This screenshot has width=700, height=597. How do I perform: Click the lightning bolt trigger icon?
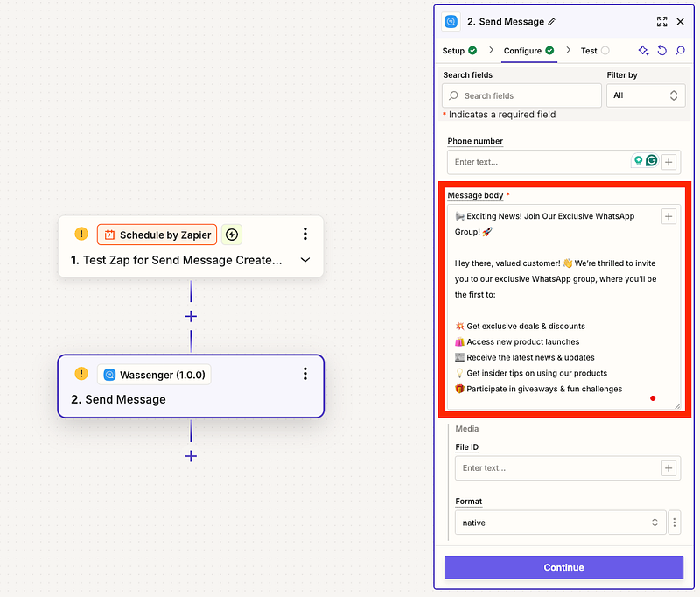point(232,235)
